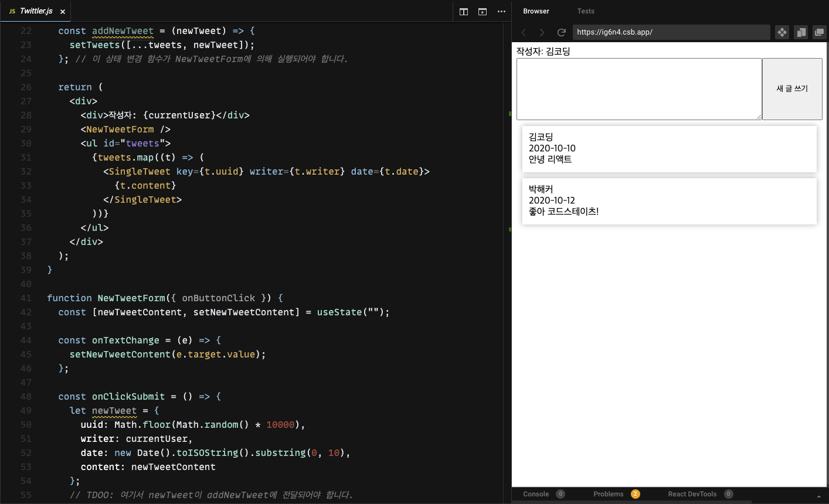
Task: Open preview in new window
Action: [819, 32]
